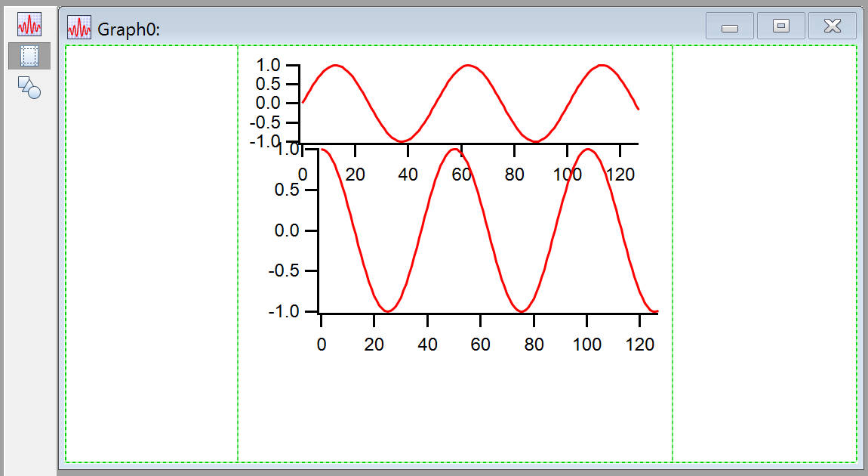Maximize the Graph0 window
868x476 pixels.
[781, 26]
